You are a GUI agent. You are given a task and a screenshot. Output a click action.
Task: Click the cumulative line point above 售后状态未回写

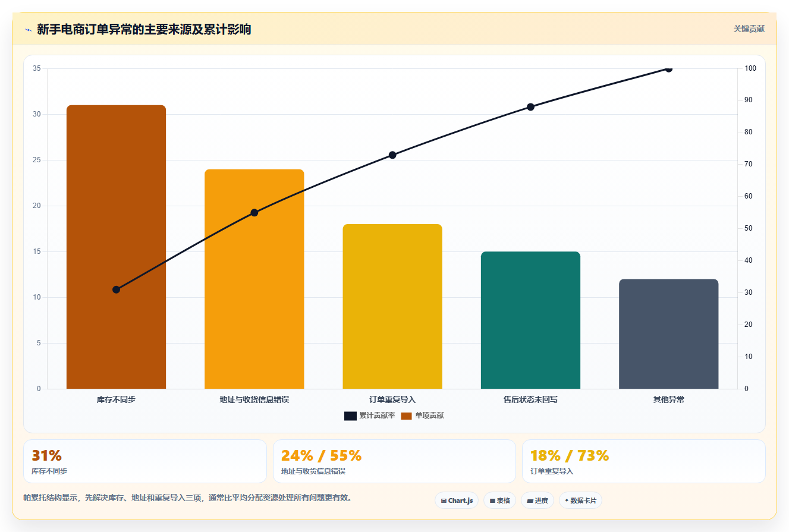pyautogui.click(x=530, y=107)
